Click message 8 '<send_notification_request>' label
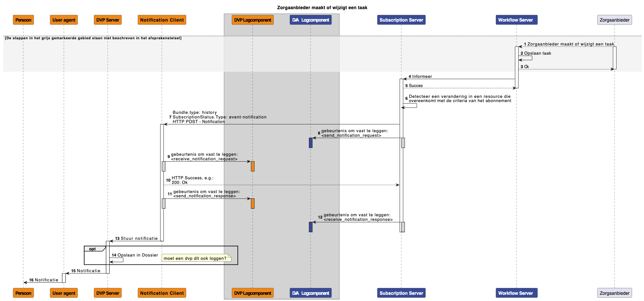 [x=351, y=135]
